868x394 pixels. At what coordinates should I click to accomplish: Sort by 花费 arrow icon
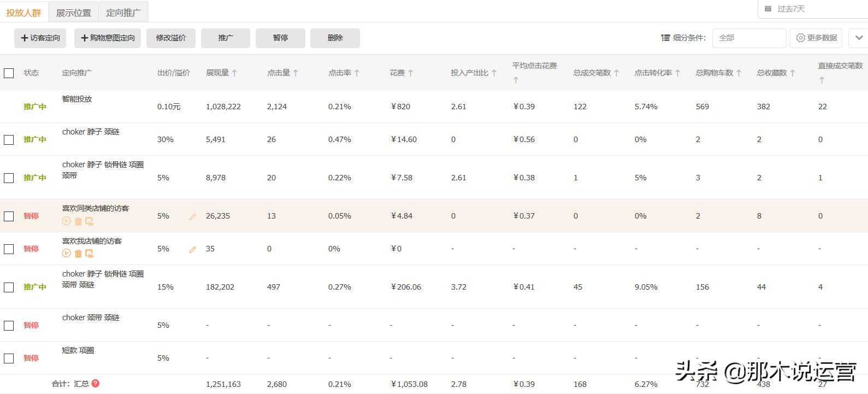tap(410, 73)
